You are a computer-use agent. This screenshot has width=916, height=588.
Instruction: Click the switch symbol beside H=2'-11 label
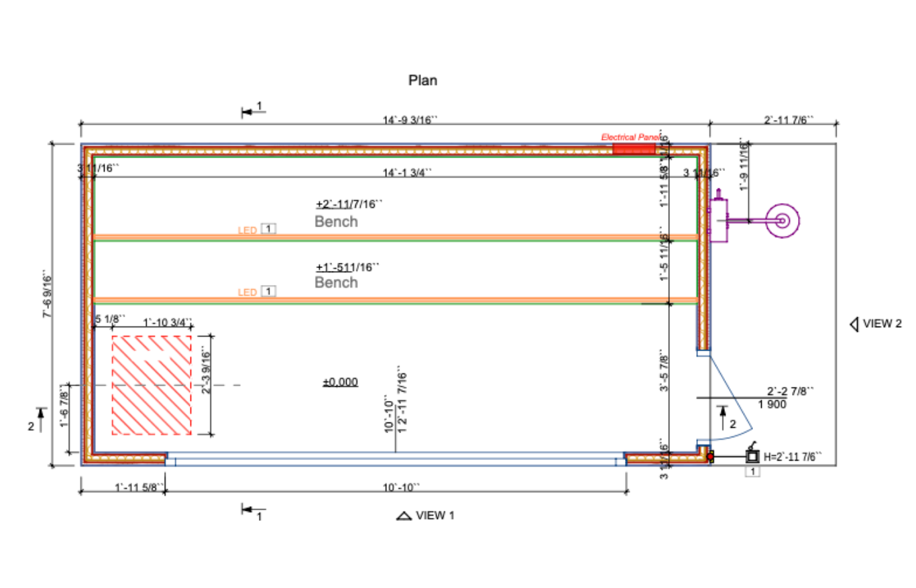752,455
